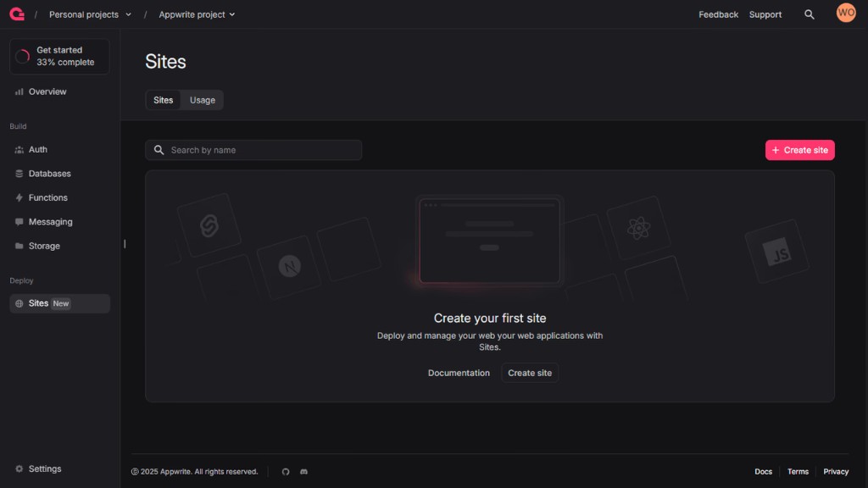Click the Sites page title

tap(165, 61)
